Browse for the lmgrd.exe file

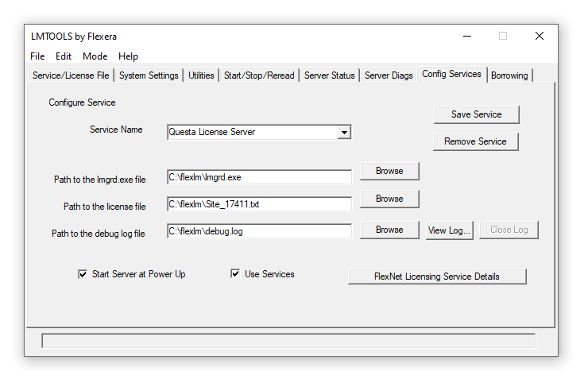(389, 171)
